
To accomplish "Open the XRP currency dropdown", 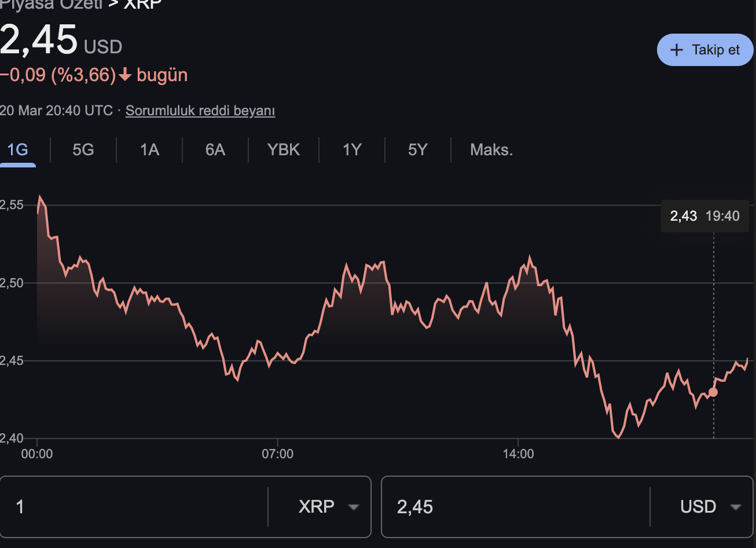I will 328,507.
